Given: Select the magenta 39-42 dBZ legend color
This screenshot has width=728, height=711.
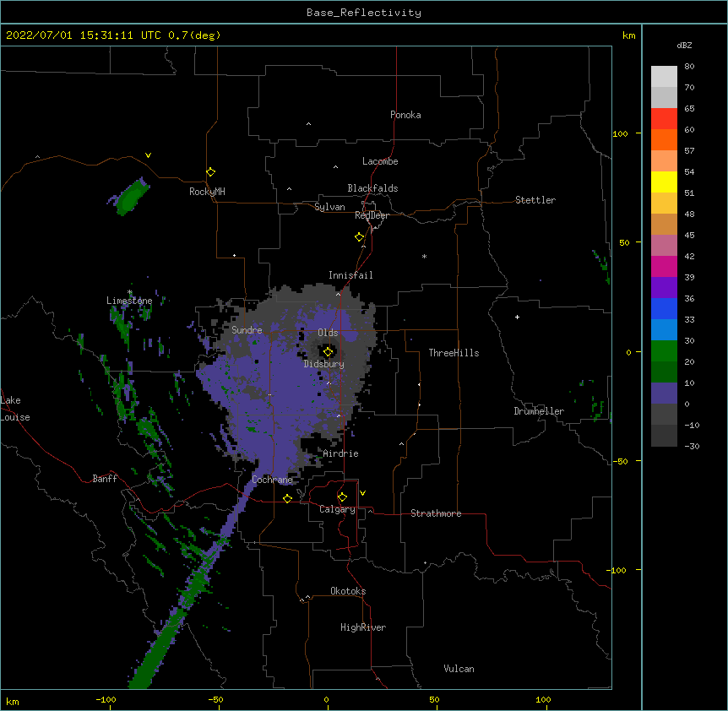Looking at the screenshot, I should [664, 267].
